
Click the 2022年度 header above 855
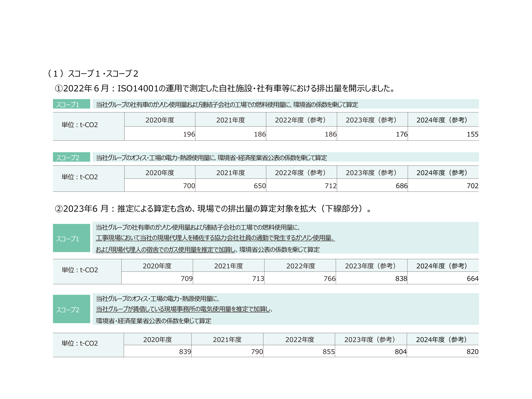[x=300, y=340]
